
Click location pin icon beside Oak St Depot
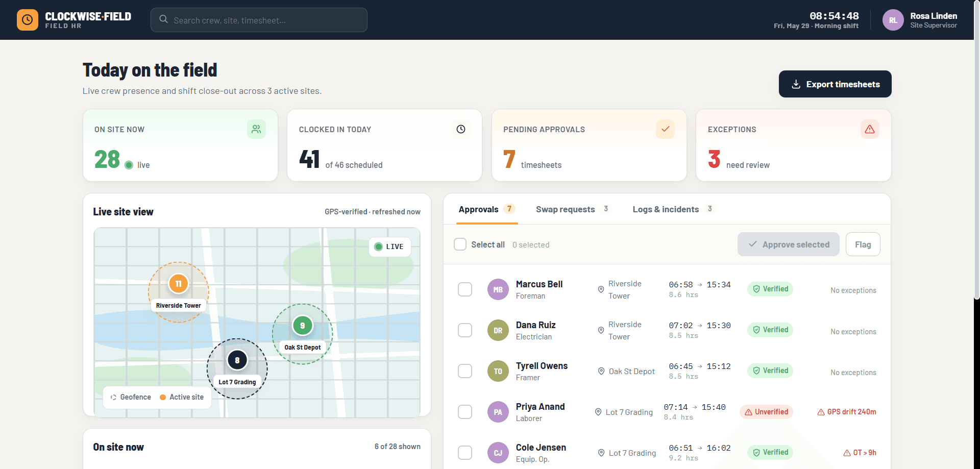(x=601, y=371)
